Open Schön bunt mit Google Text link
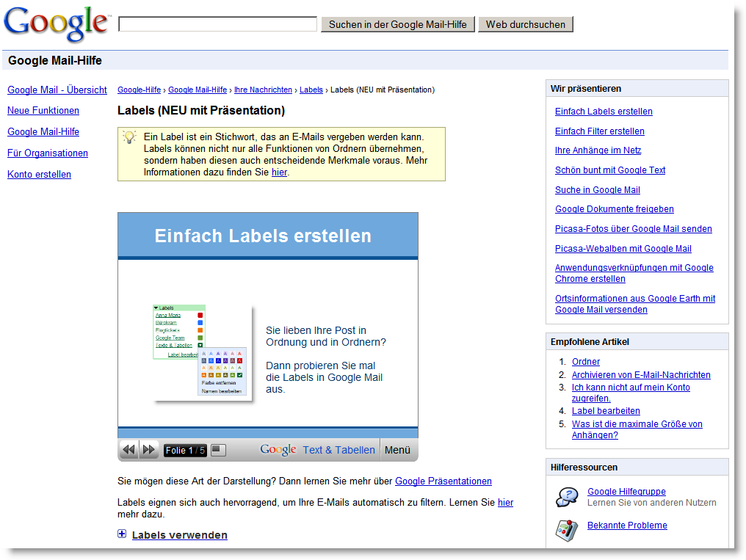The width and height of the screenshot is (746, 560). coord(610,170)
